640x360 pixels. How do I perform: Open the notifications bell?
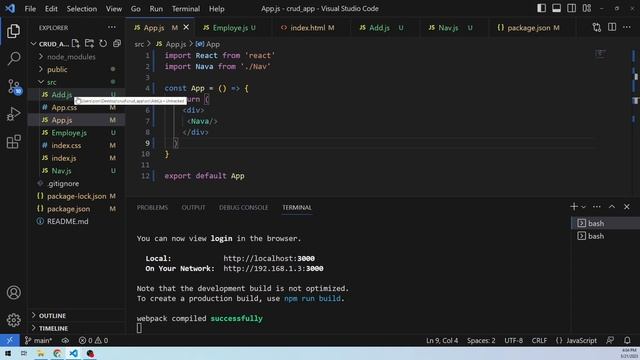pos(627,340)
